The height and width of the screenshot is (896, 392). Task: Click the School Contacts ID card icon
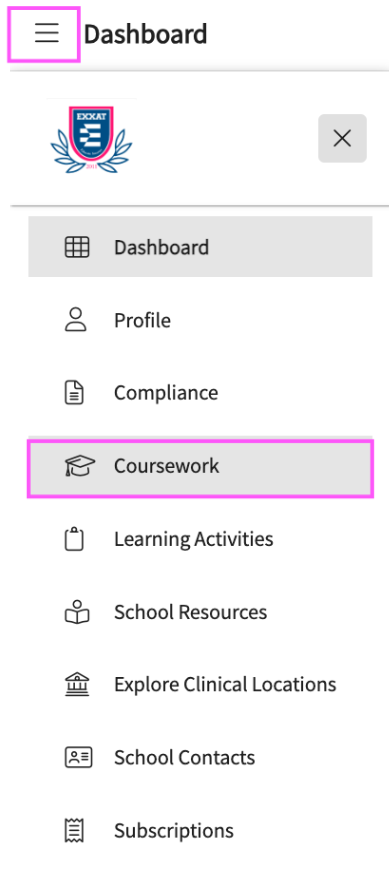click(x=78, y=757)
